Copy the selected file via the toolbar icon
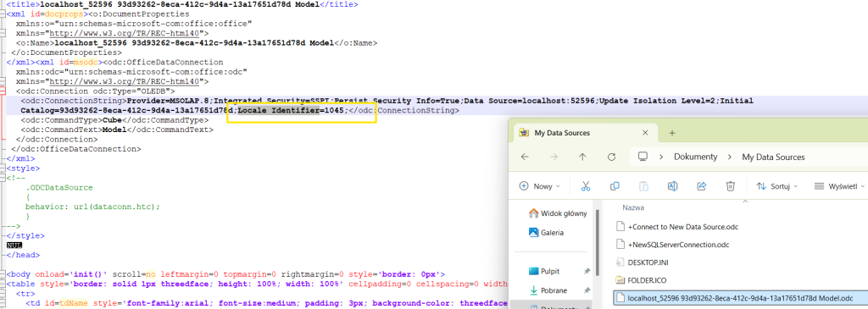 (x=615, y=186)
